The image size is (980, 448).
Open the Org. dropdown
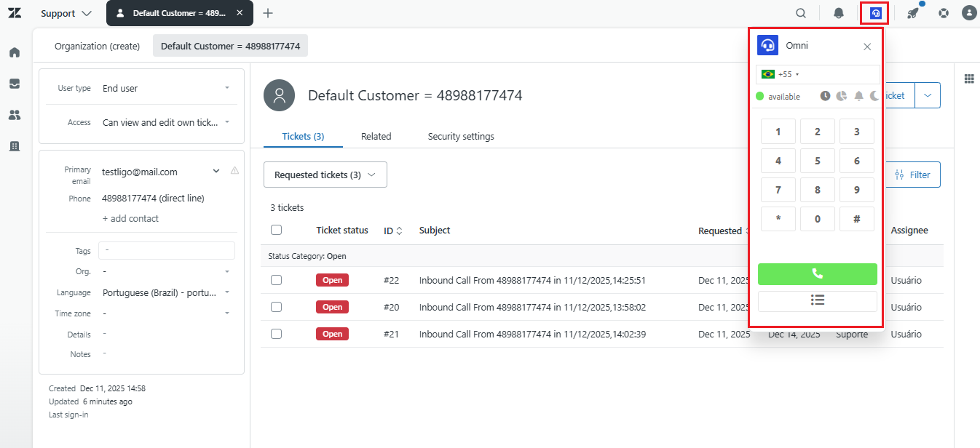coord(166,271)
